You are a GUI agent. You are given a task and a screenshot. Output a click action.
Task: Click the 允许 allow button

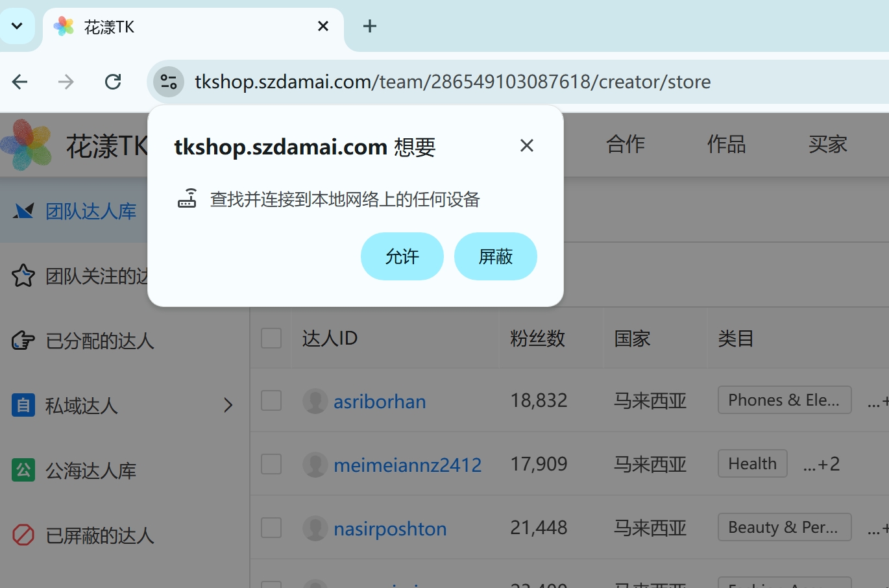pos(402,256)
